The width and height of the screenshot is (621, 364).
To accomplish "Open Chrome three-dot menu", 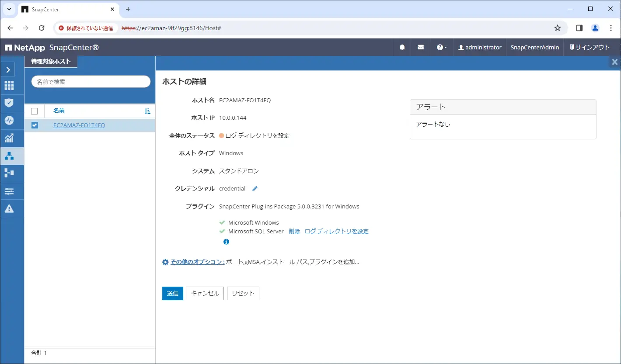I will pos(611,28).
